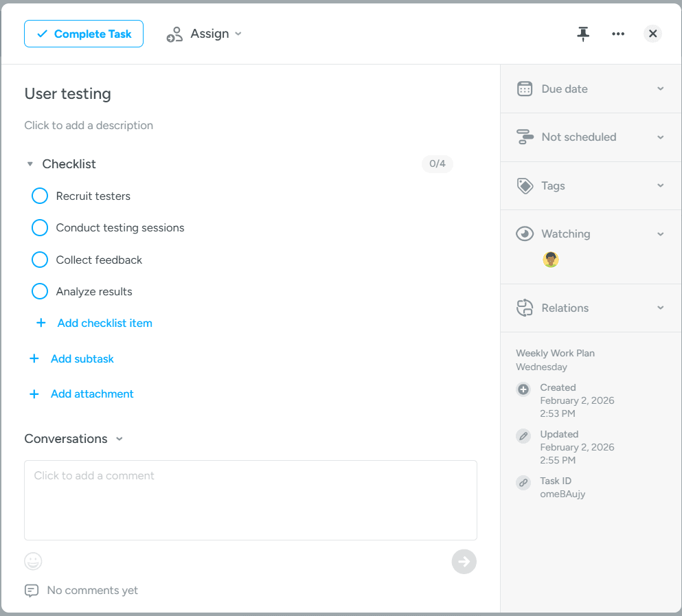Screen dimensions: 682x616
Task: Click the Add subtask link
Action: pyautogui.click(x=82, y=358)
